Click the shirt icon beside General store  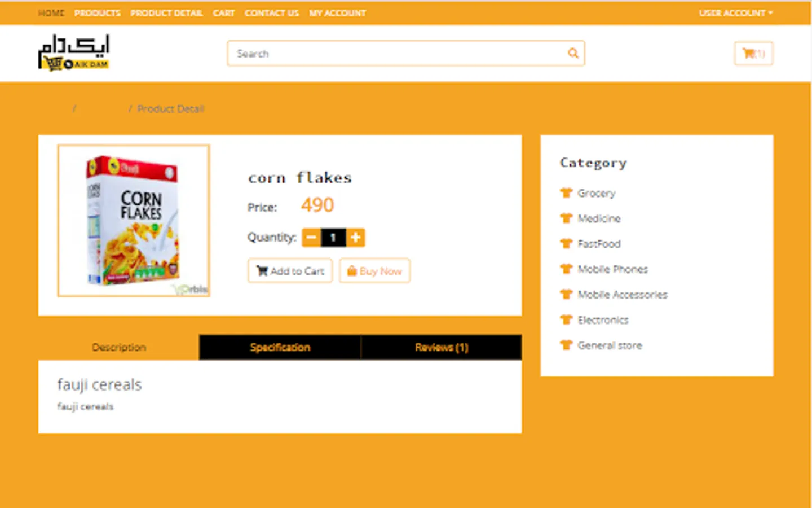566,345
